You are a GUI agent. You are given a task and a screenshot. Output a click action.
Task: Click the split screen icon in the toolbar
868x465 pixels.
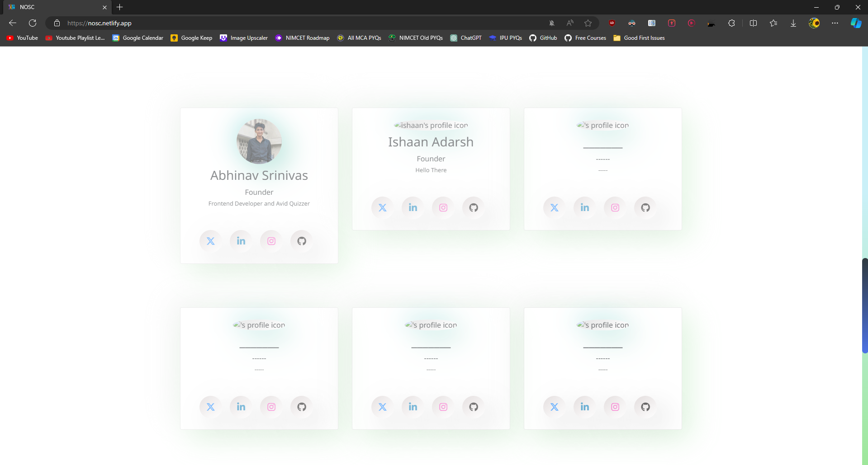753,23
